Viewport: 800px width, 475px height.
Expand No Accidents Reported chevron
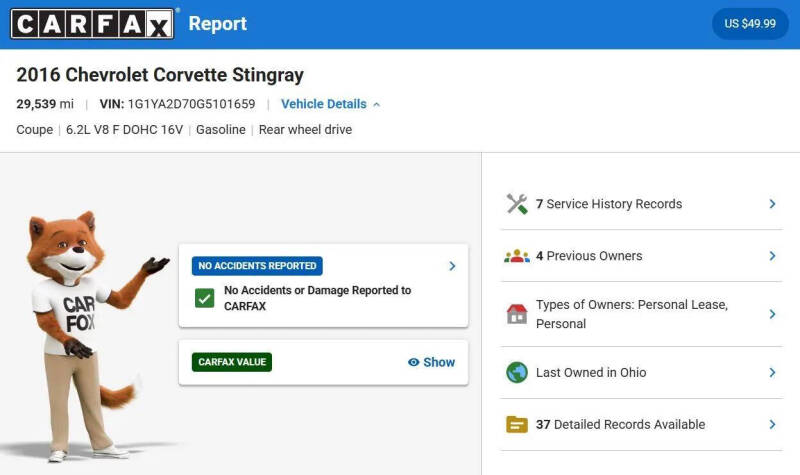click(x=452, y=266)
